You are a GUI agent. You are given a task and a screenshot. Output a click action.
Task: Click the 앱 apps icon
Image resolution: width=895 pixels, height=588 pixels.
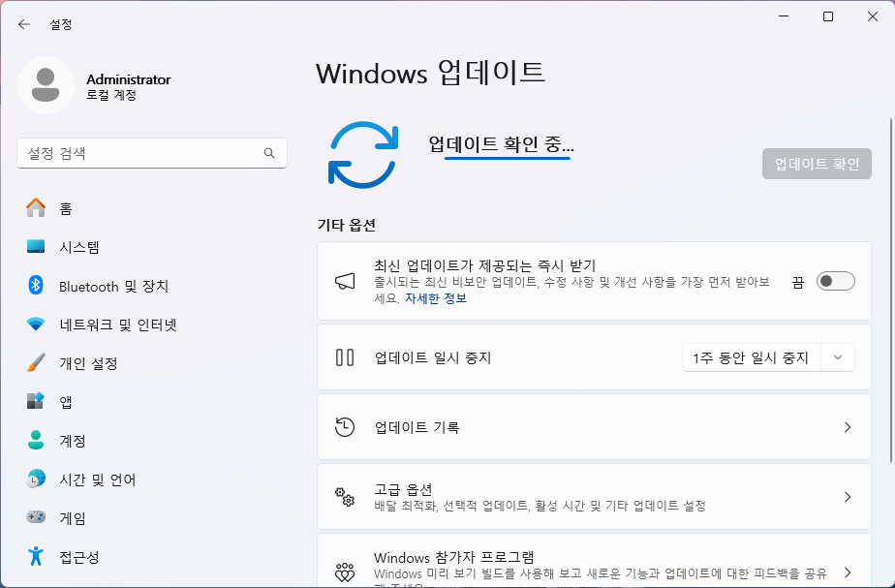[36, 401]
